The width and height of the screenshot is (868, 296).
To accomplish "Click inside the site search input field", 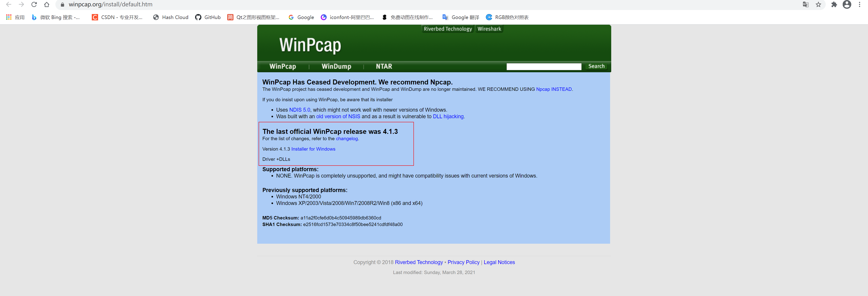I will pyautogui.click(x=543, y=66).
